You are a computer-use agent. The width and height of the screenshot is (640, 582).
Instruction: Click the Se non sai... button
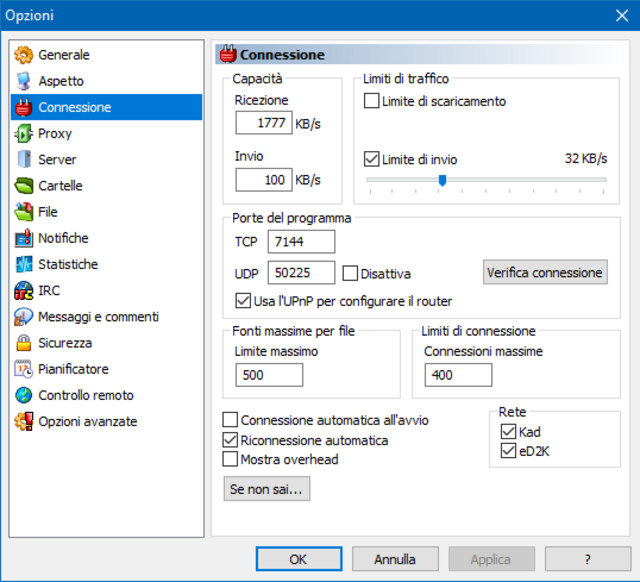pyautogui.click(x=267, y=489)
